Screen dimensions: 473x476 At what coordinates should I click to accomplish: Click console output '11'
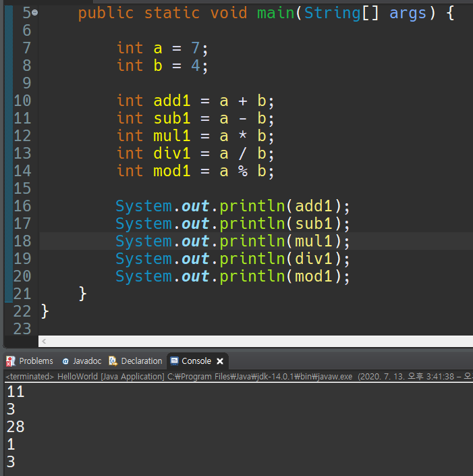pos(16,392)
